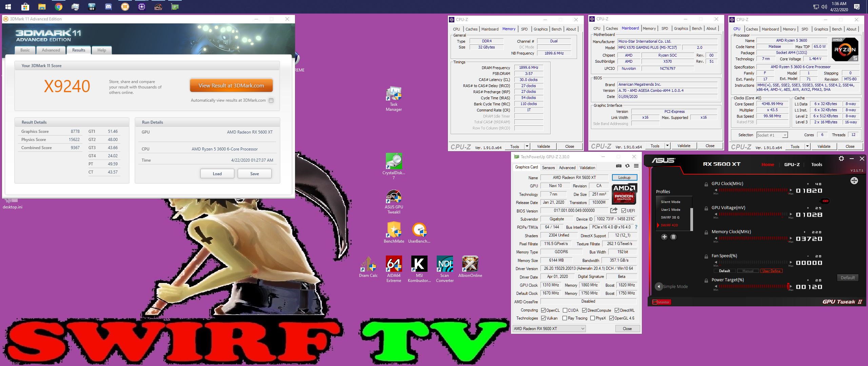Switch to the Help tab in 3DMark 11
The width and height of the screenshot is (868, 366).
click(x=102, y=50)
